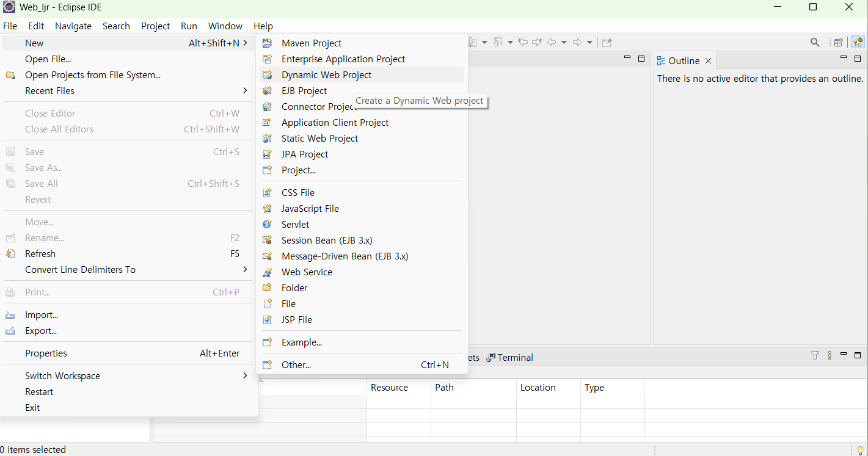Go to last edit location icon
The image size is (868, 456).
click(523, 42)
